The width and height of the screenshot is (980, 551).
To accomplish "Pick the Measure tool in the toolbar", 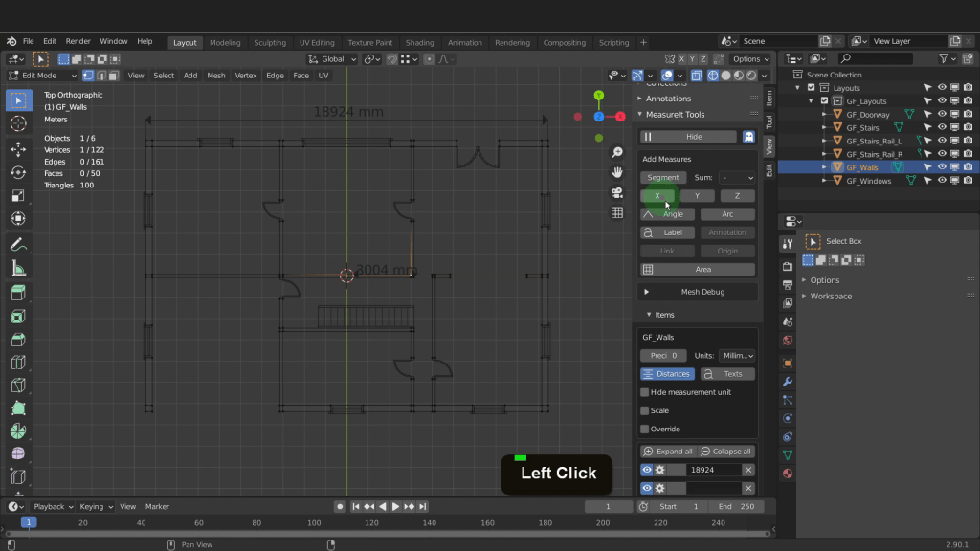I will tap(17, 268).
